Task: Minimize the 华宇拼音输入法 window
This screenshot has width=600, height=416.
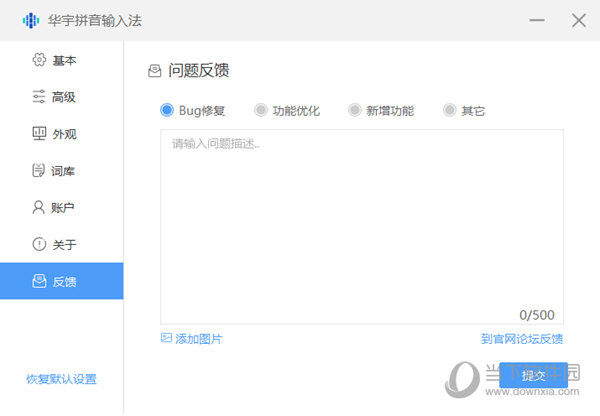Action: coord(537,20)
